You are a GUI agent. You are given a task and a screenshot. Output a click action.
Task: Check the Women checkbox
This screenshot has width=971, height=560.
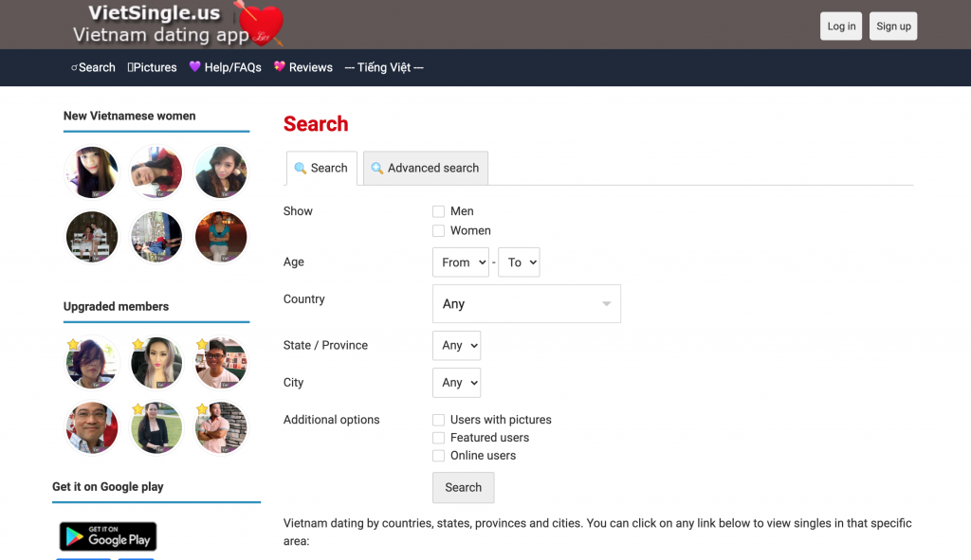[x=438, y=230]
